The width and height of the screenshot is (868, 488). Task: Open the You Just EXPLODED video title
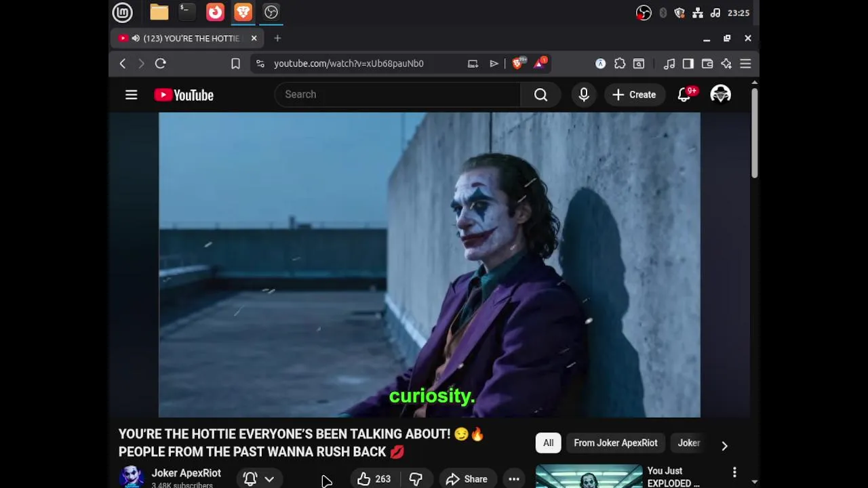673,476
